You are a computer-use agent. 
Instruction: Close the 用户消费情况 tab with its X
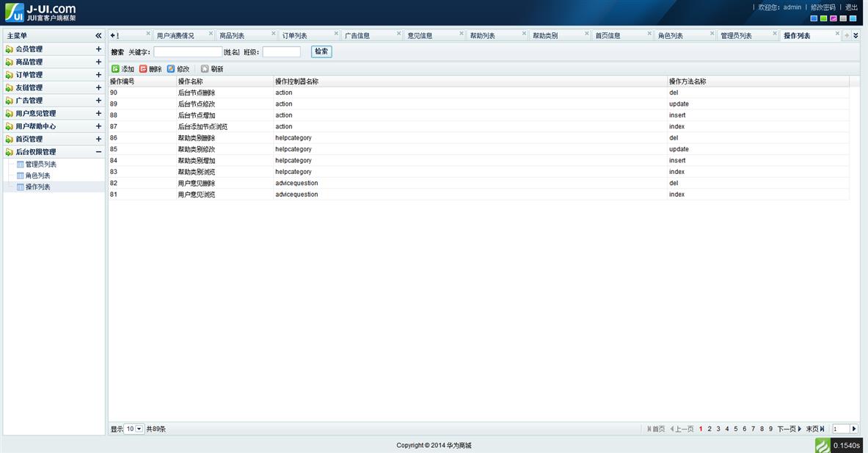(x=211, y=33)
